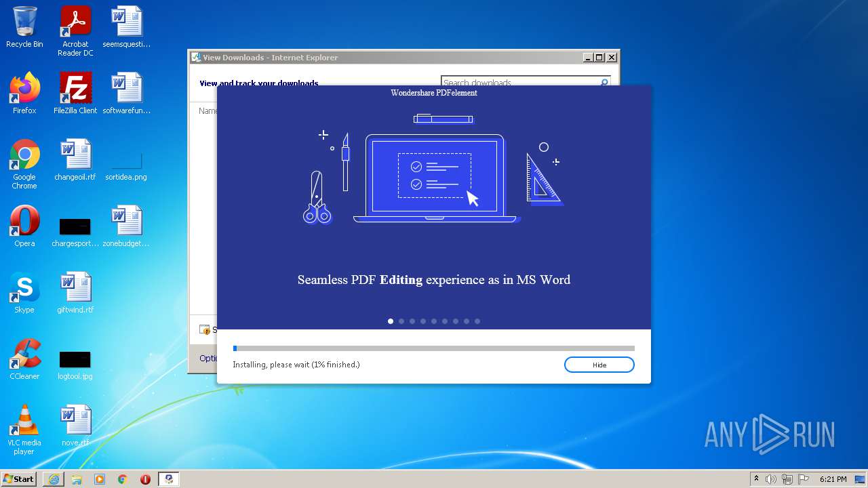Launch Google Chrome desktop shortcut

(x=24, y=164)
